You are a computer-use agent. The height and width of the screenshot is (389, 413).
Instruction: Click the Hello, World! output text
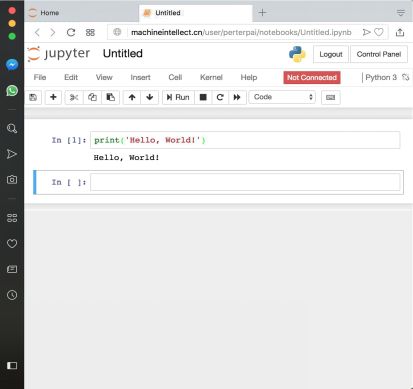click(x=126, y=157)
